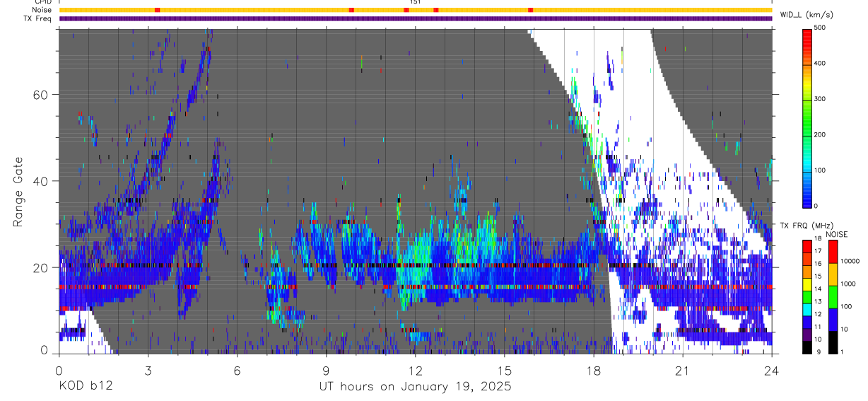
Task: Click the yellow Noise strip above the plot
Action: 416,10
